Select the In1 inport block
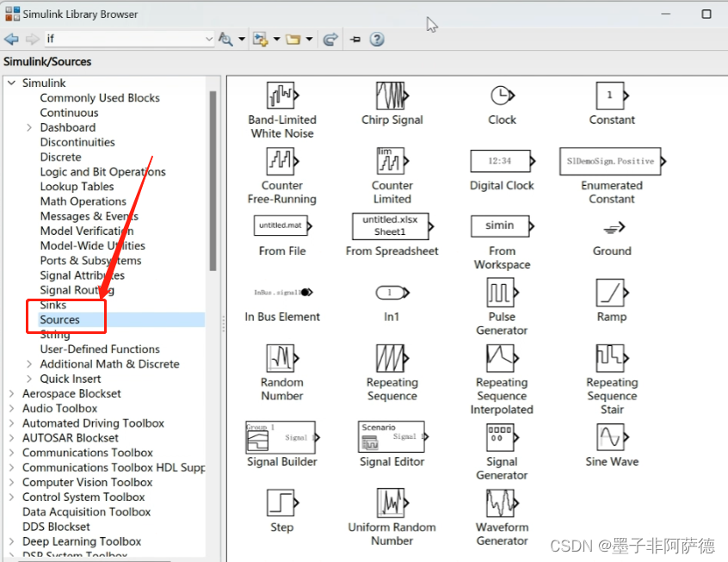This screenshot has height=562, width=728. [x=392, y=292]
